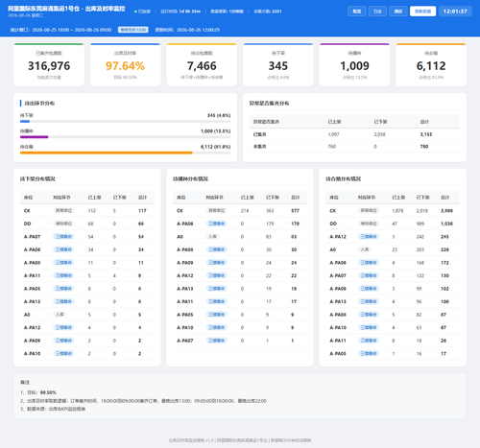
Task: Click A-PA13 in the row totaling 100
Action: coord(338,301)
